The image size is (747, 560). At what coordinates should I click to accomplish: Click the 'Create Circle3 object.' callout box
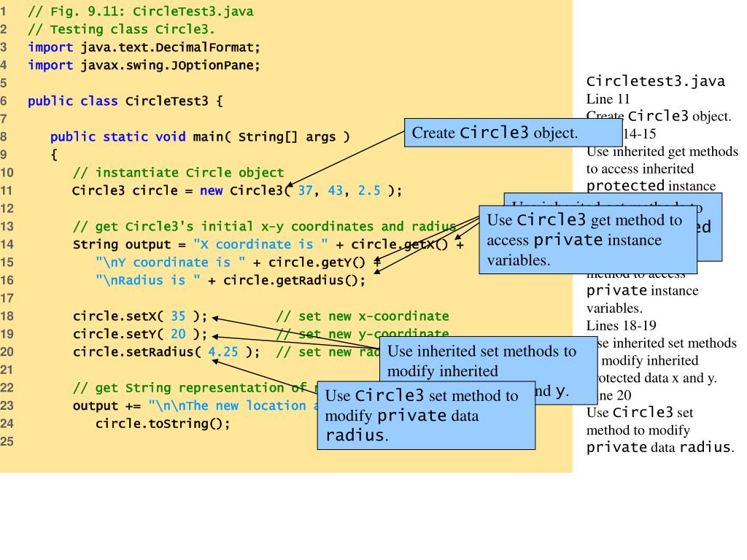(513, 133)
